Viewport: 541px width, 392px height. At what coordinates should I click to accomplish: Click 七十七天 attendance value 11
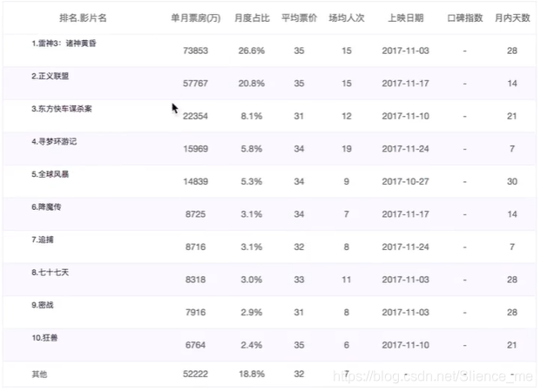pyautogui.click(x=347, y=280)
